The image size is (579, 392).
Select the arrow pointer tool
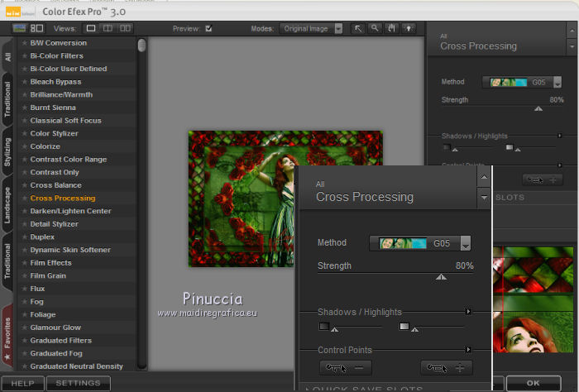pos(358,28)
